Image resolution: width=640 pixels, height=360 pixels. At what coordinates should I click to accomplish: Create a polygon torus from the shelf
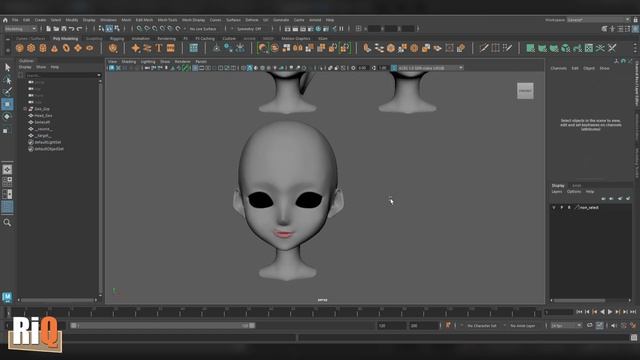pyautogui.click(x=66, y=48)
